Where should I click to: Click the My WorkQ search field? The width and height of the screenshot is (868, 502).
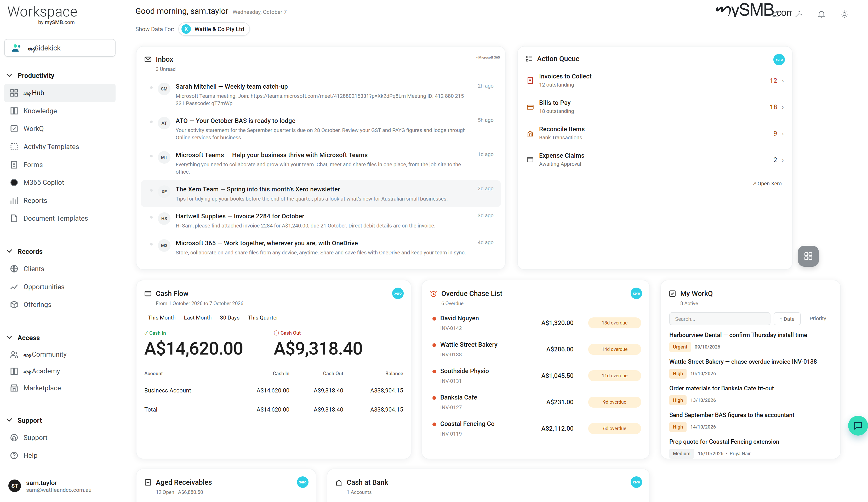719,319
